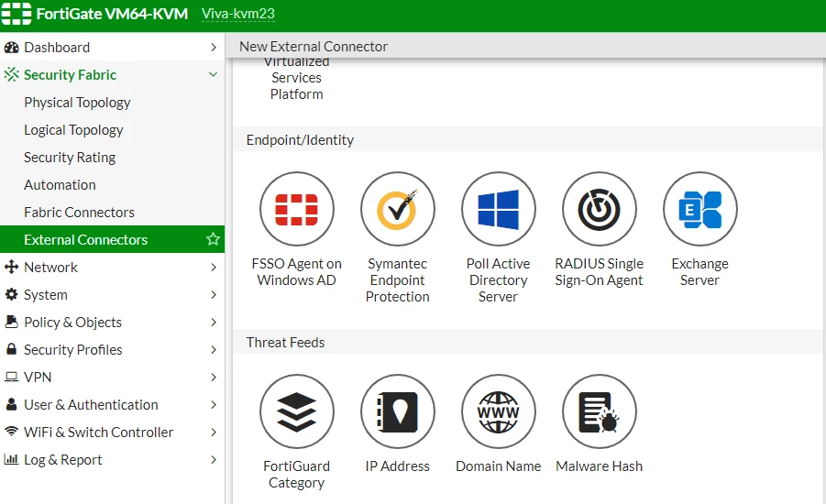Click the Security Fabric menu label

70,75
